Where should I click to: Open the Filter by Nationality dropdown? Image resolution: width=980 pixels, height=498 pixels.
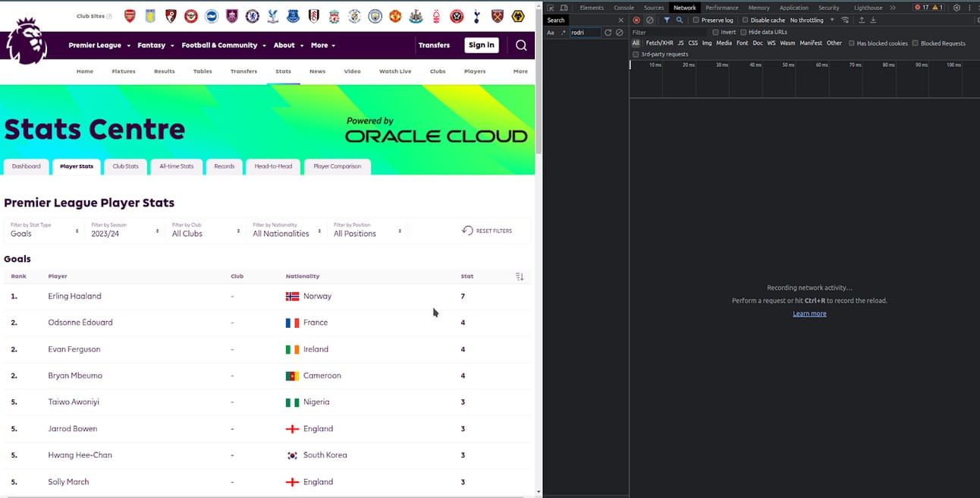pos(287,230)
